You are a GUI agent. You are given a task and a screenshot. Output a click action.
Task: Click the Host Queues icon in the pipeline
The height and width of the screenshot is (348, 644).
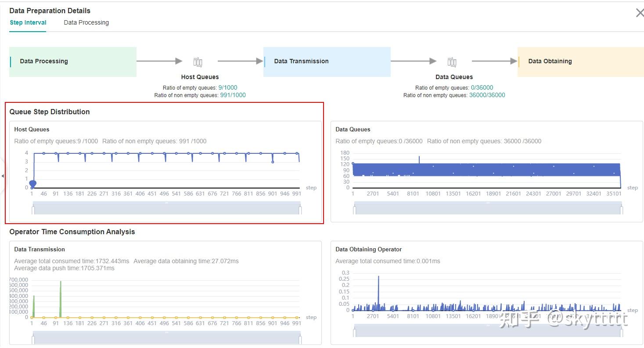pyautogui.click(x=198, y=62)
